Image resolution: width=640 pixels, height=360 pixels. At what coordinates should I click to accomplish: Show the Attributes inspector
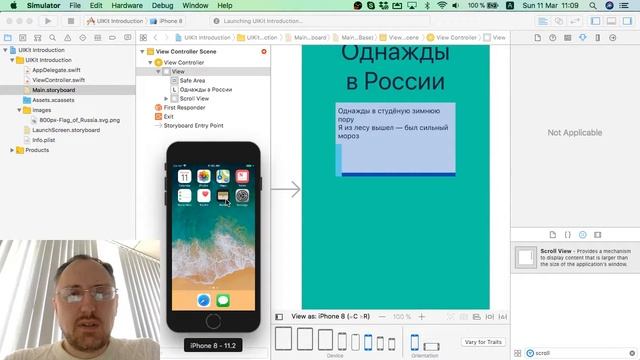tap(582, 38)
